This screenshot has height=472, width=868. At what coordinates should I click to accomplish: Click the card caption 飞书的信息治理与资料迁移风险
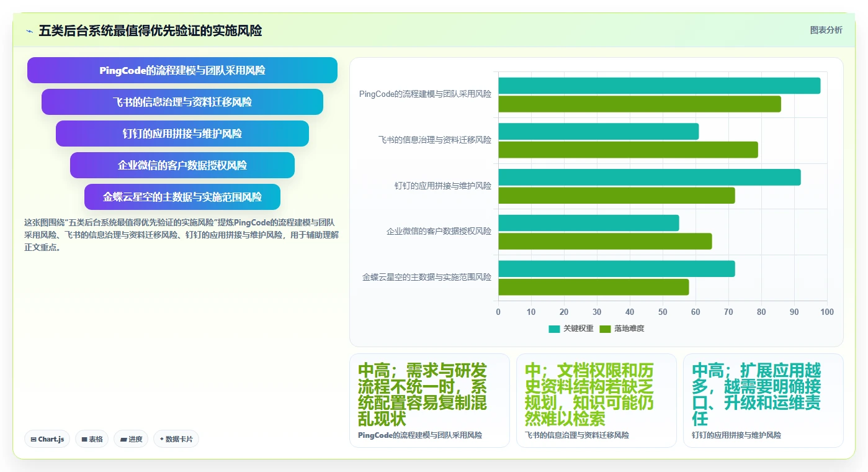pyautogui.click(x=577, y=435)
